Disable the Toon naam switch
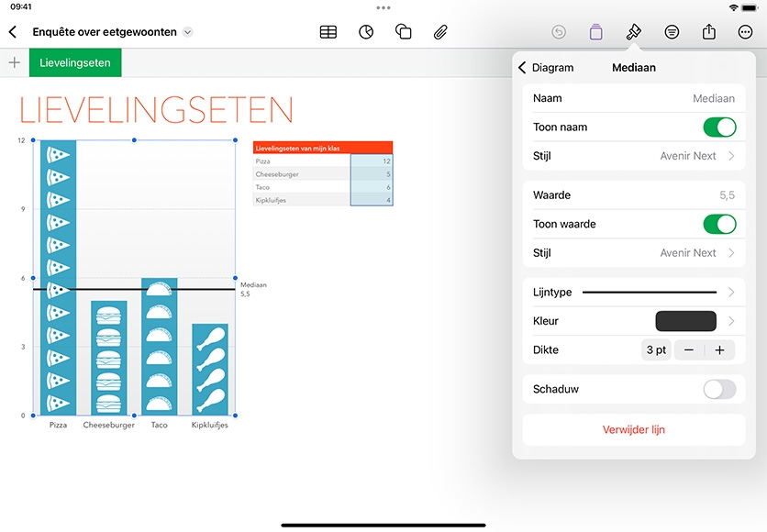767x532 pixels. [x=719, y=127]
